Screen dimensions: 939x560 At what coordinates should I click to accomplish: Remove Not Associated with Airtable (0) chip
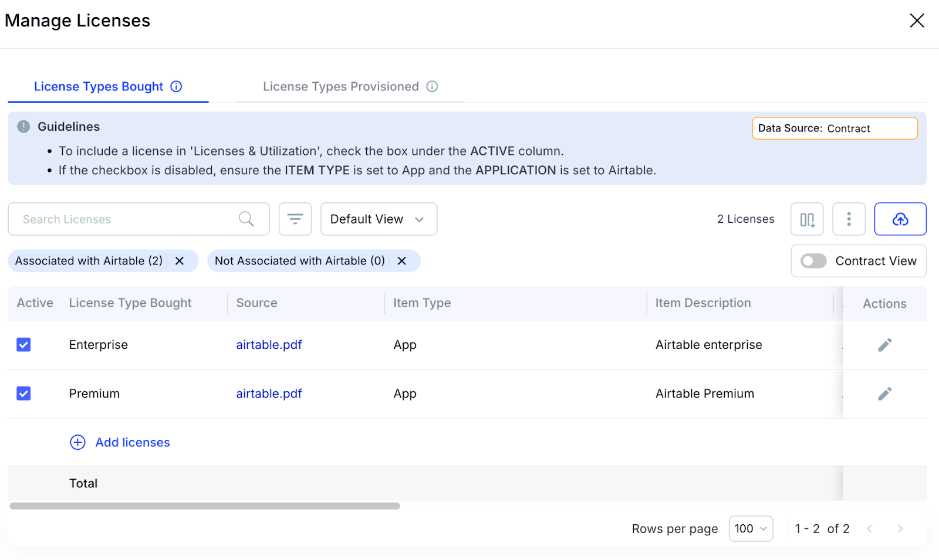(x=402, y=261)
